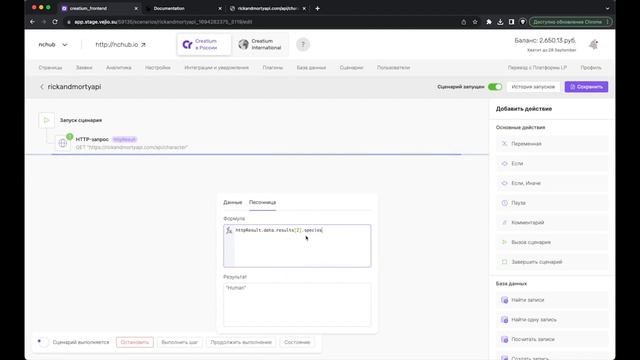
Task: Click the Результат output box
Action: click(297, 304)
